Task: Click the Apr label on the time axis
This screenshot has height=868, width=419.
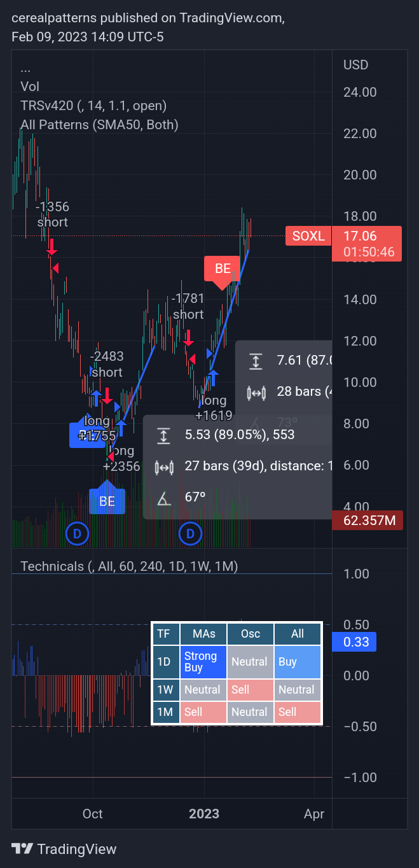Action: [314, 813]
